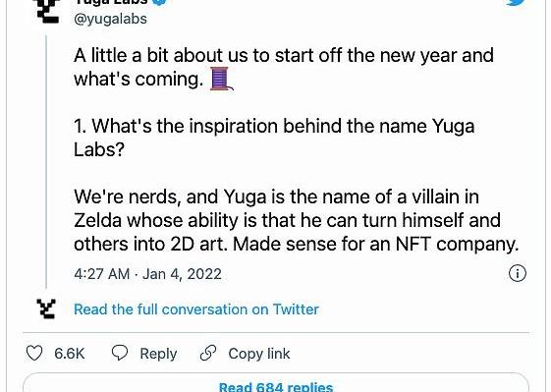Click the 4:27 AM · Jan 4, 2022 timestamp
Image resolution: width=551 pixels, height=392 pixels.
147,274
